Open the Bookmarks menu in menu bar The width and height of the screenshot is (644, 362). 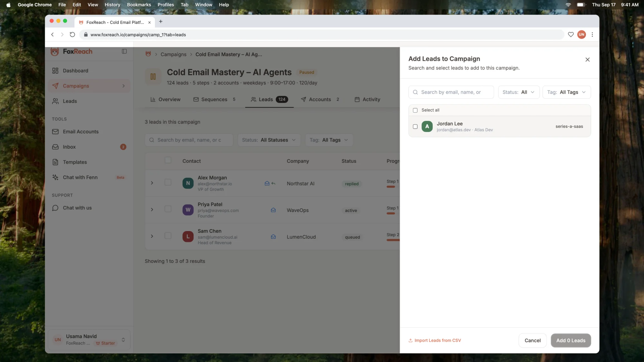pyautogui.click(x=139, y=5)
